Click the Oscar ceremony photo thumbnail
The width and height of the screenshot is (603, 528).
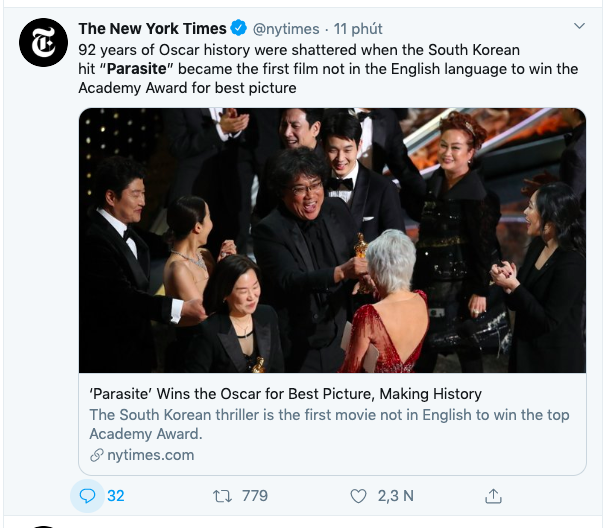coord(332,240)
